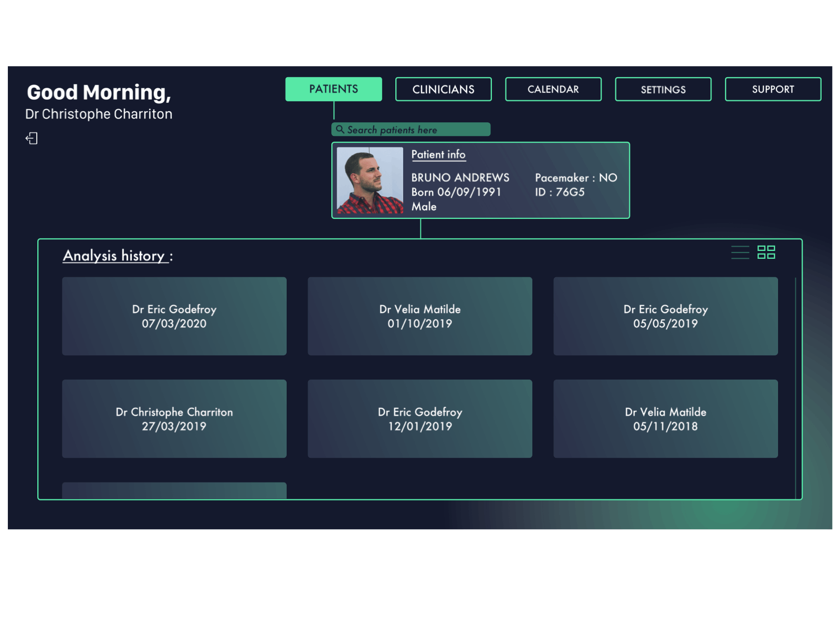Select the list view icon in Analysis history
Screen dimensions: 840x630
coord(740,253)
